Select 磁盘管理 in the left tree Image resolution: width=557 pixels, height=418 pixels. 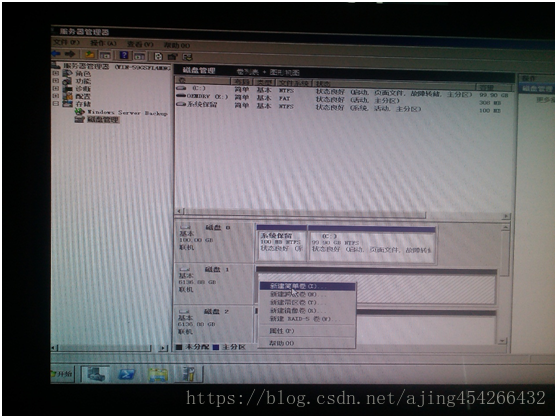pos(103,120)
